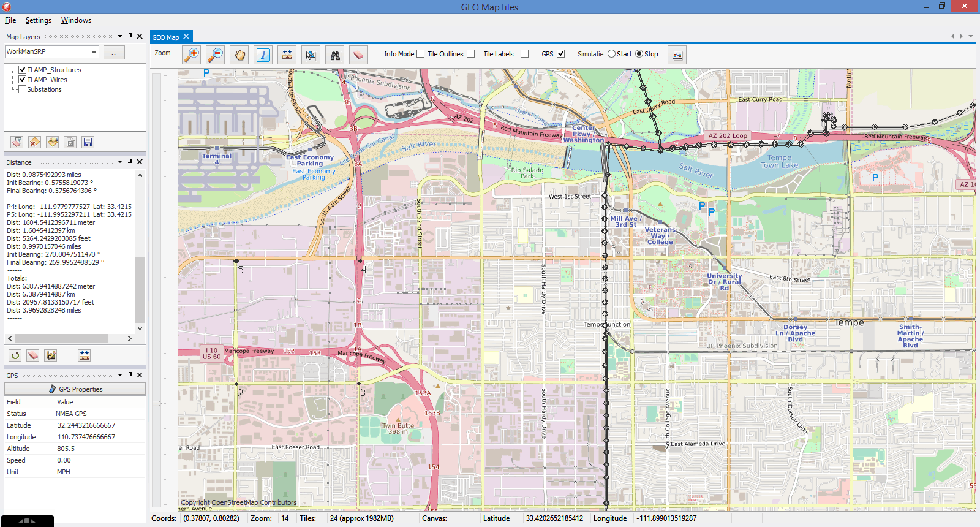Viewport: 980px width, 527px height.
Task: Open the Settings menu
Action: [x=38, y=20]
